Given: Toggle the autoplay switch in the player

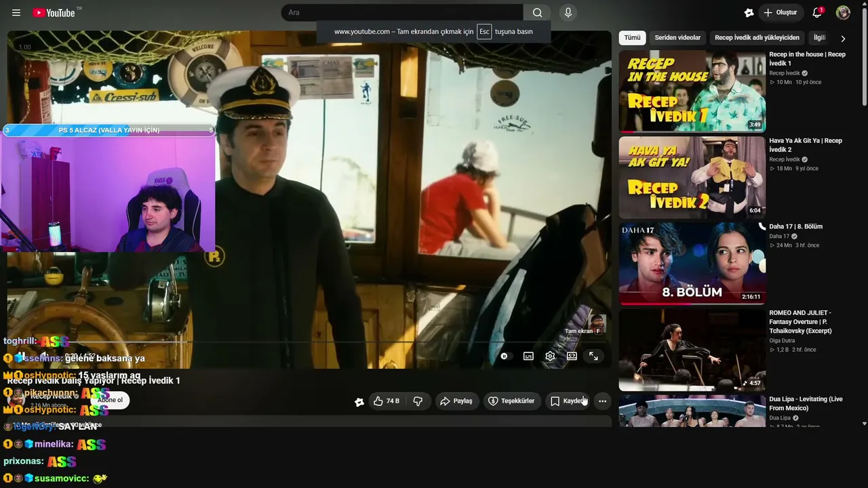Looking at the screenshot, I should [x=504, y=357].
